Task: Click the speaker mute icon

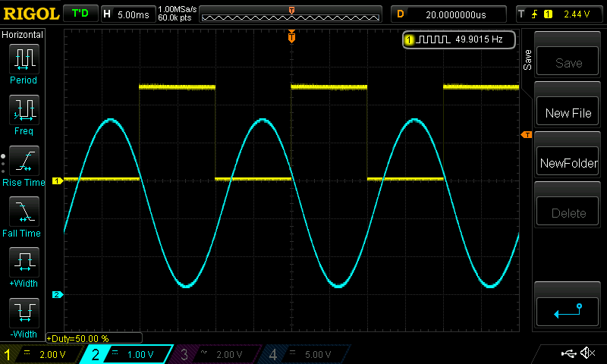Action: (587, 353)
